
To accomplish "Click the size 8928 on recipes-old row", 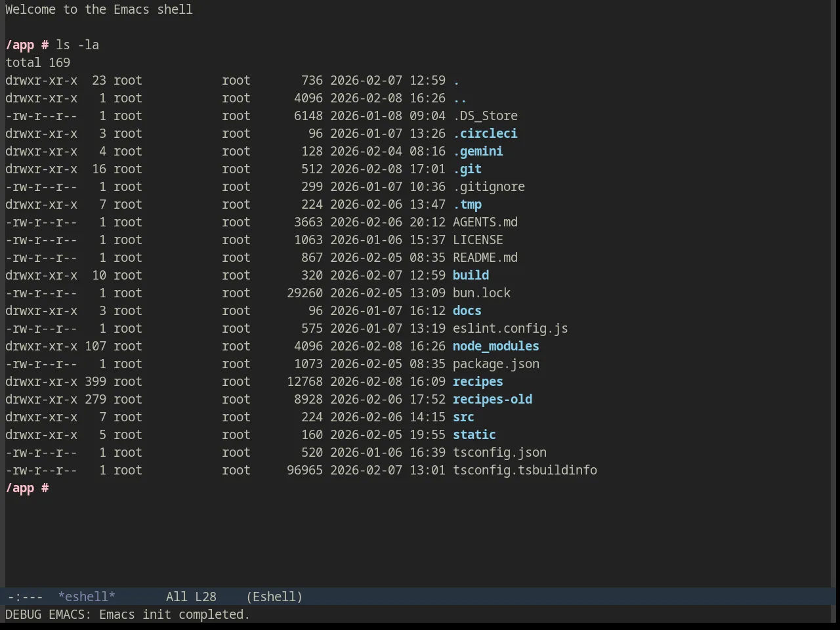I will point(308,399).
